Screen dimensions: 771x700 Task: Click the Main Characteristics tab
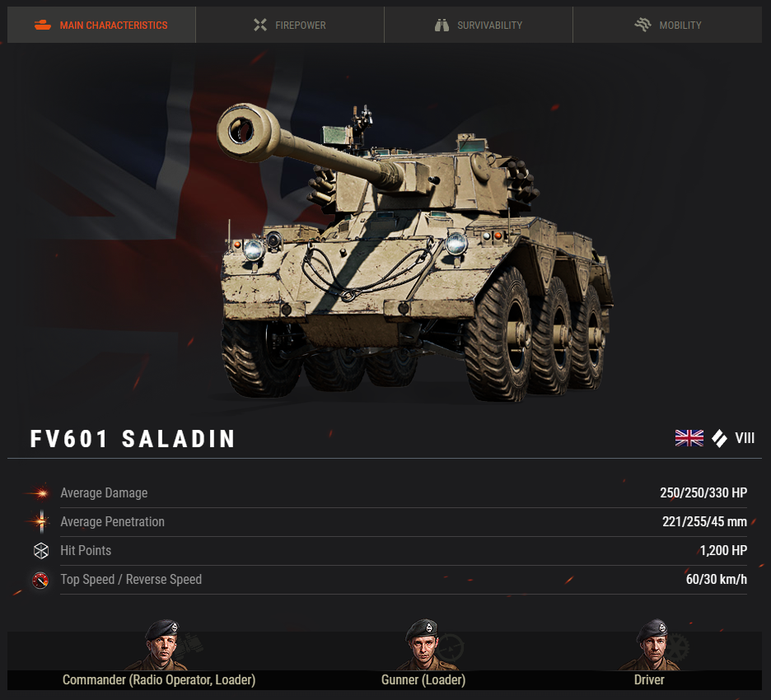click(x=101, y=25)
